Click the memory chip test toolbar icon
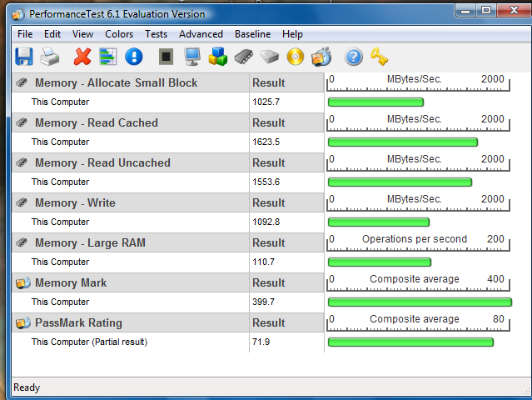532x400 pixels. [244, 57]
